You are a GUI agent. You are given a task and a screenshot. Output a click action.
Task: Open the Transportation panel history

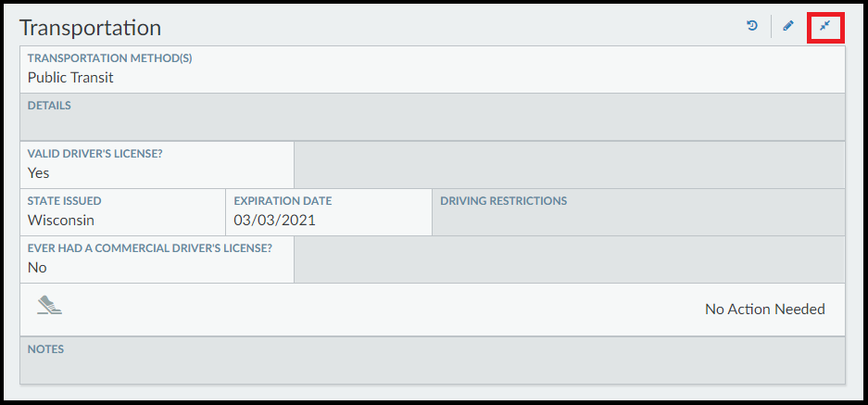point(752,26)
